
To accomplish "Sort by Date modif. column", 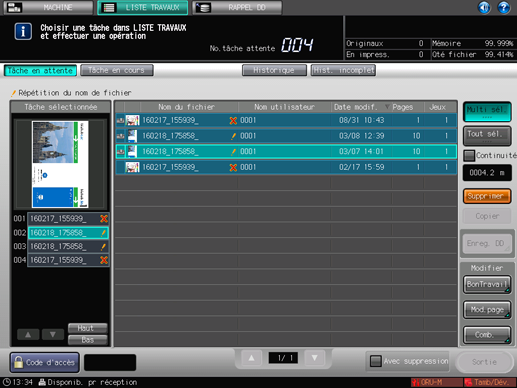I will [x=361, y=107].
